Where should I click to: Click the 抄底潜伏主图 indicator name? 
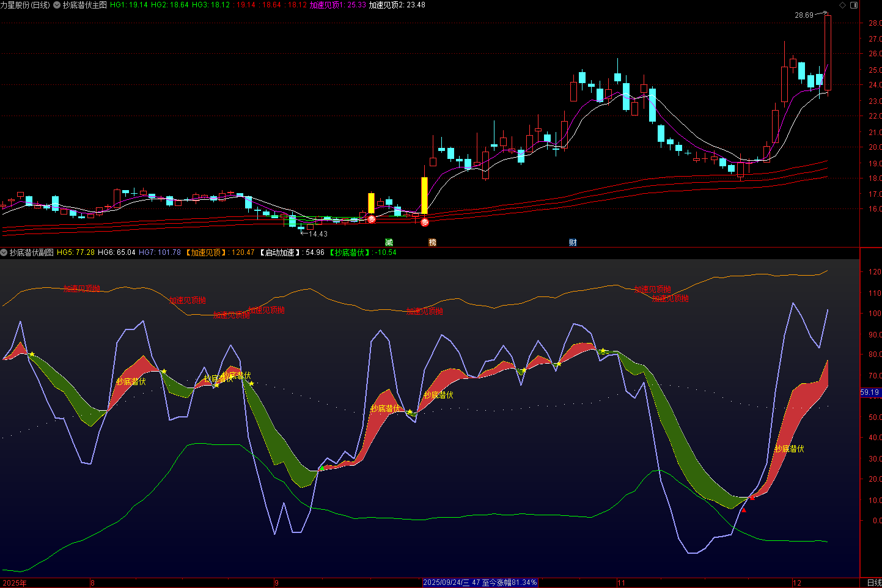click(x=84, y=5)
